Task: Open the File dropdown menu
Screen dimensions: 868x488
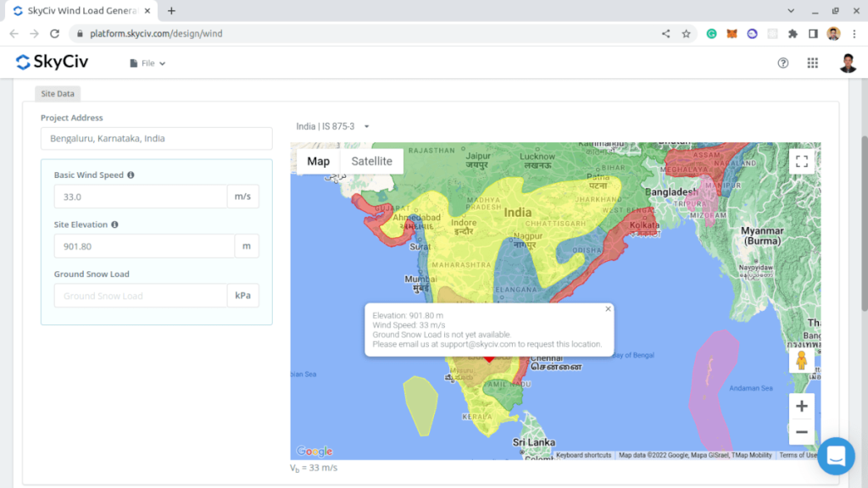Action: 147,63
